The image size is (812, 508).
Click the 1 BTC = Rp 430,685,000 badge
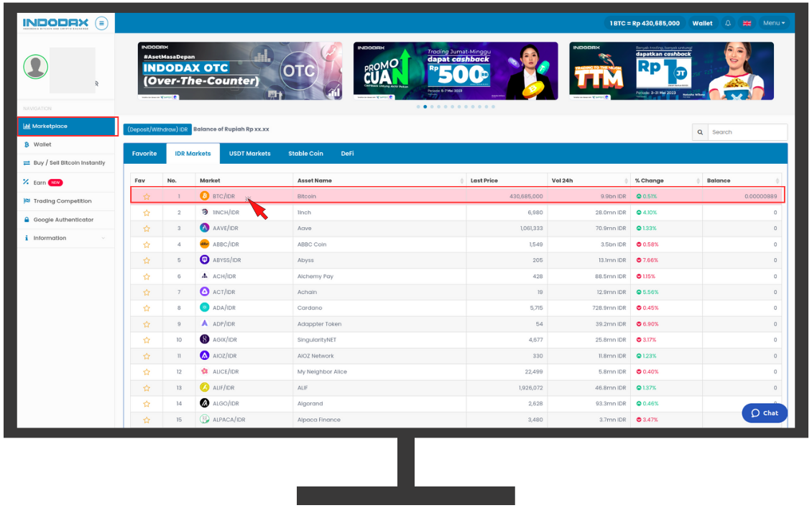[645, 23]
